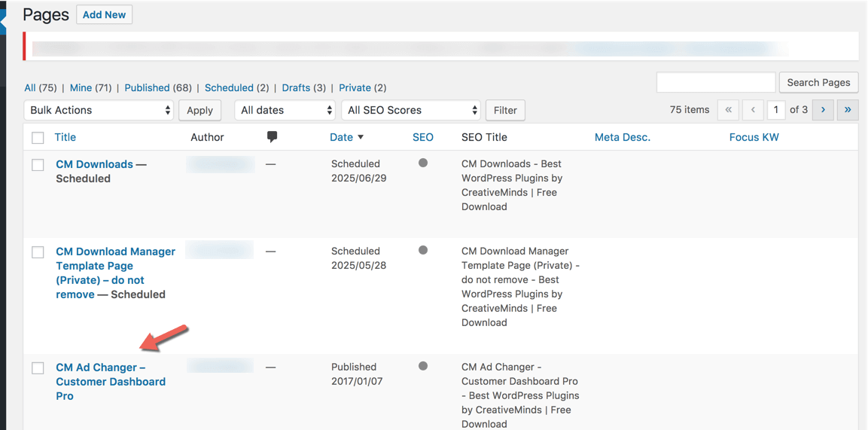Click the current page number field

tap(775, 110)
